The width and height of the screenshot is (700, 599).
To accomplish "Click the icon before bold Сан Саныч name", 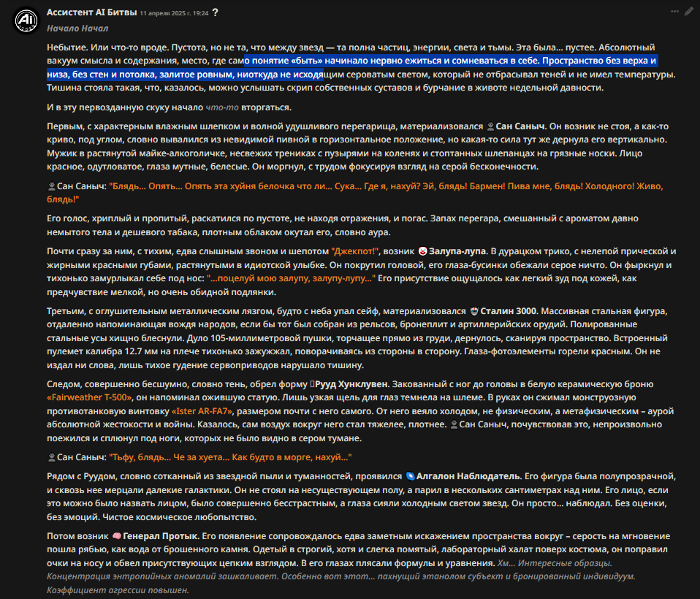I will pos(490,126).
